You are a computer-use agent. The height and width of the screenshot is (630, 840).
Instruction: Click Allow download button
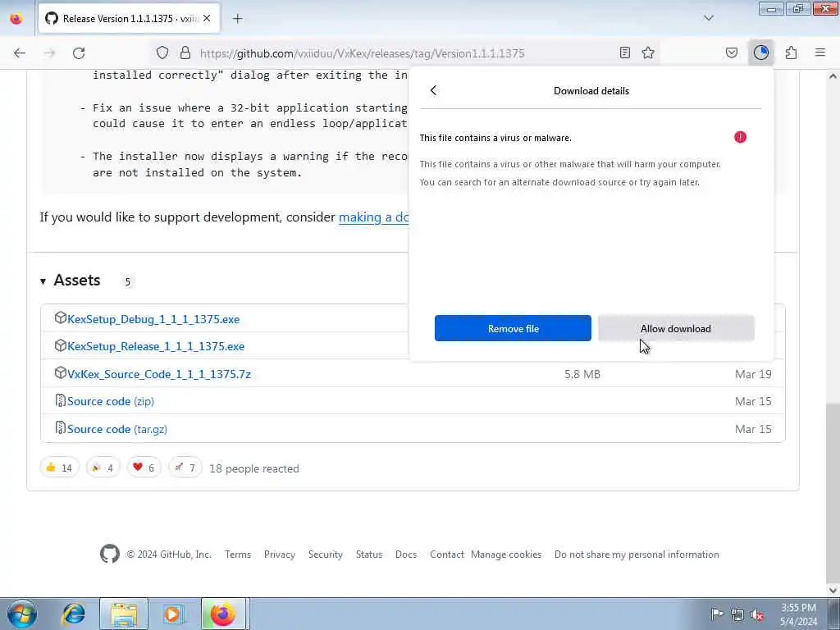pos(676,328)
